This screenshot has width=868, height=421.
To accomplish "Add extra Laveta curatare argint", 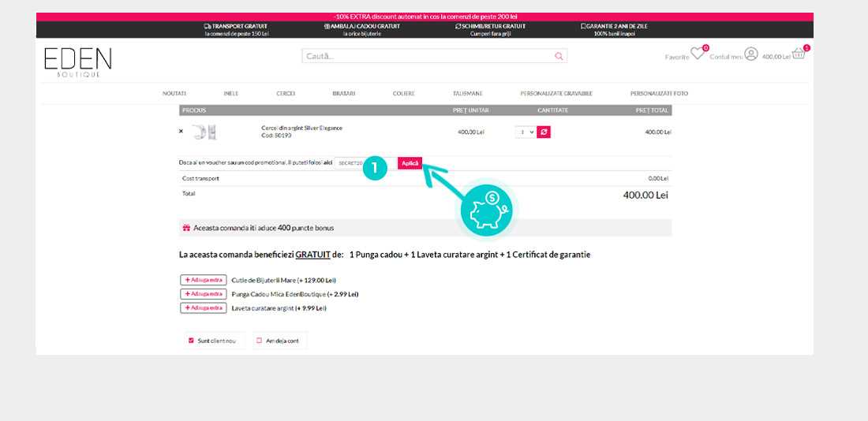I will point(204,308).
